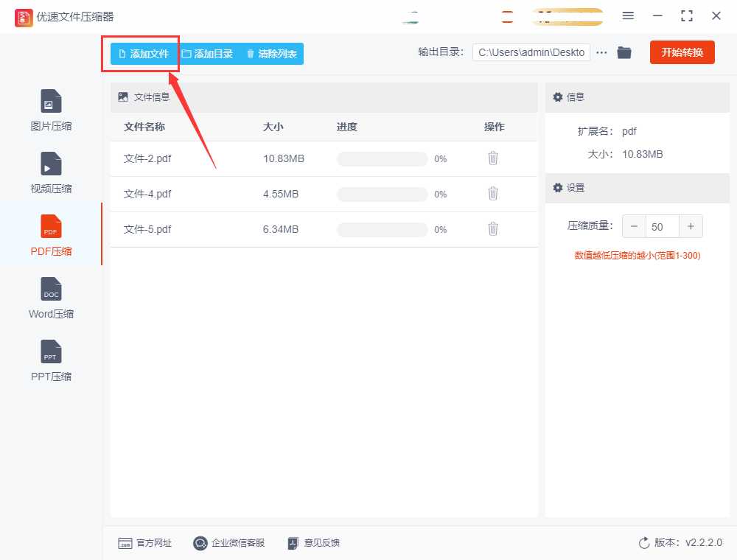Open the 官方网址 official website link
The width and height of the screenshot is (737, 560).
coord(144,543)
